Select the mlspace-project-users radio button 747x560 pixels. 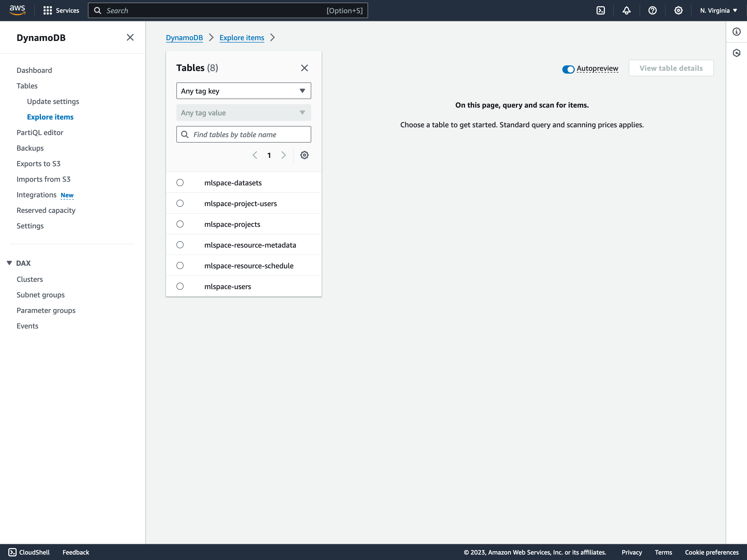[180, 203]
